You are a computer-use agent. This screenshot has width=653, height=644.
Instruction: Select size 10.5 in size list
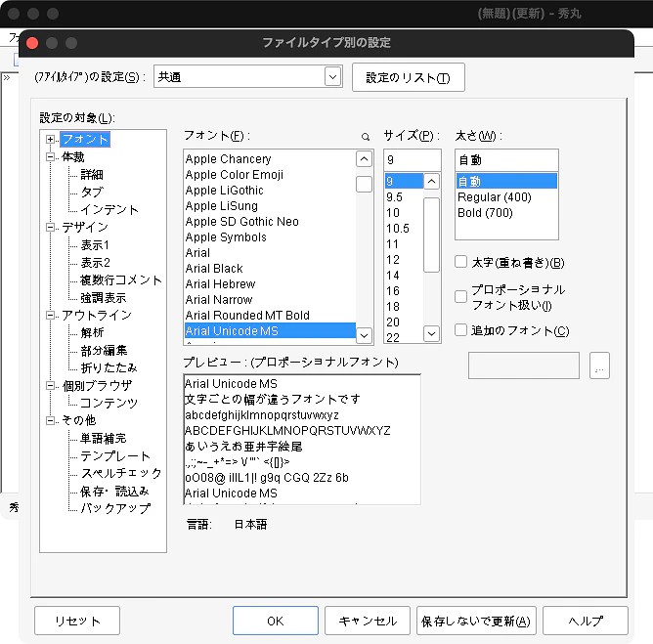[404, 228]
